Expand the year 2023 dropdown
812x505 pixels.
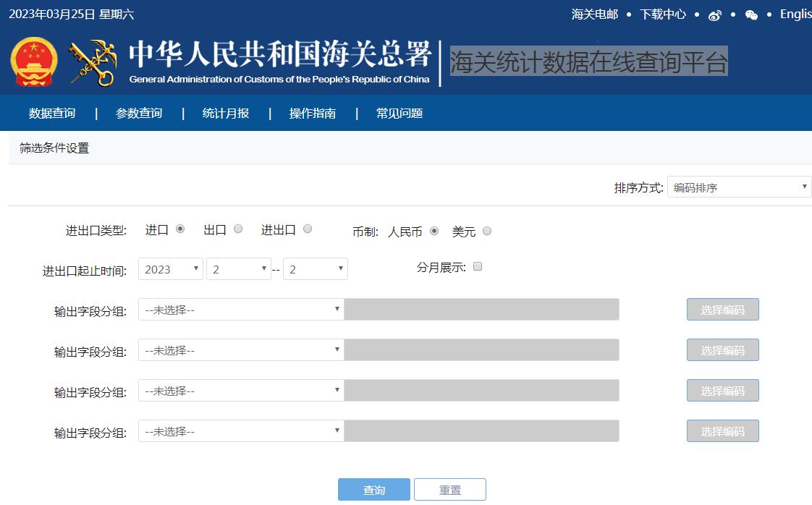(x=170, y=268)
